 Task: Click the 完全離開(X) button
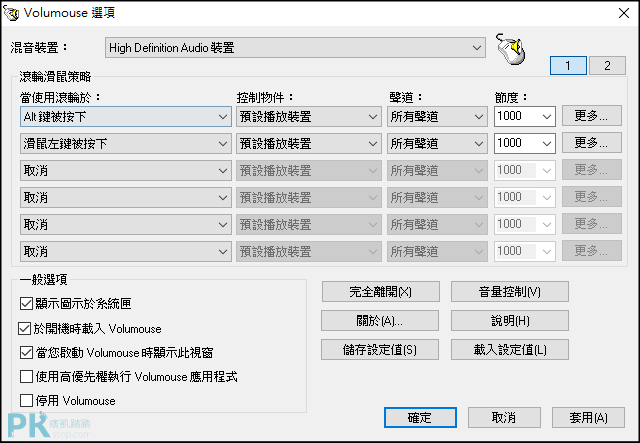380,292
